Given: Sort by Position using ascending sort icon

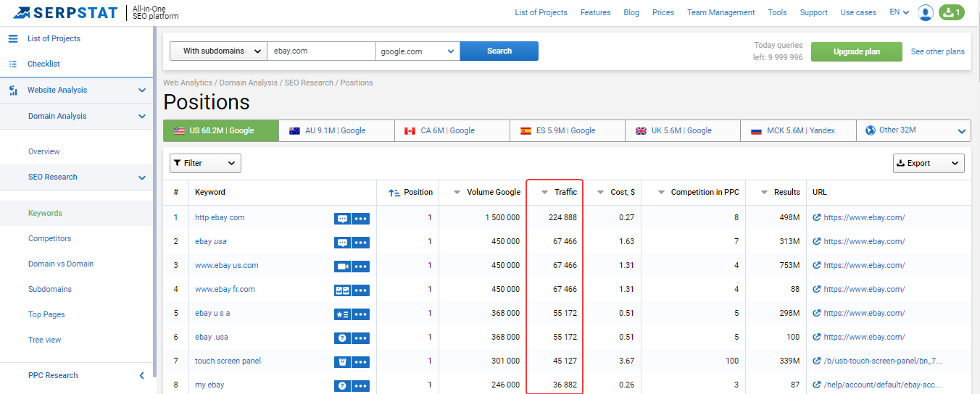Looking at the screenshot, I should click(394, 193).
